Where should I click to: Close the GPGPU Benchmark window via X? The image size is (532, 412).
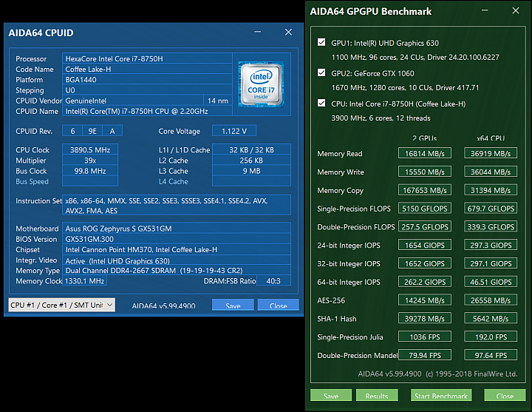[x=516, y=10]
